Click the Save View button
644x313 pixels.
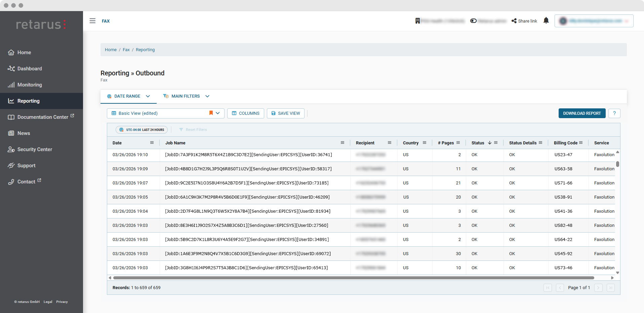(x=285, y=113)
